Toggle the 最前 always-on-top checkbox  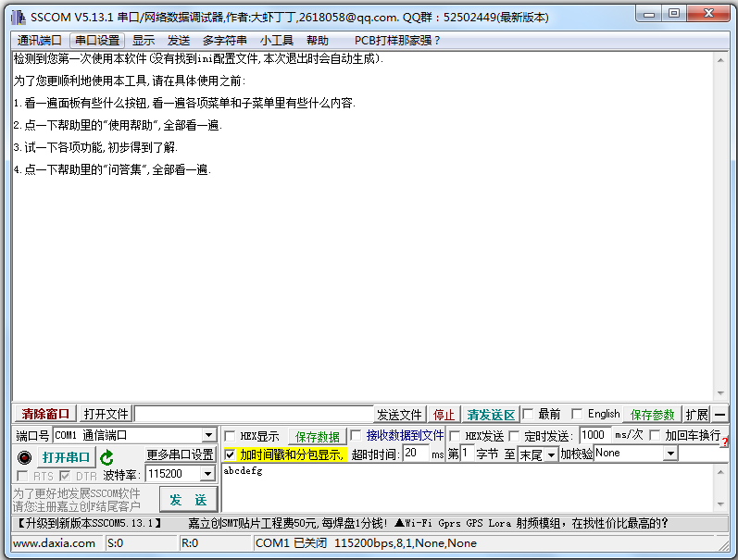coord(528,414)
